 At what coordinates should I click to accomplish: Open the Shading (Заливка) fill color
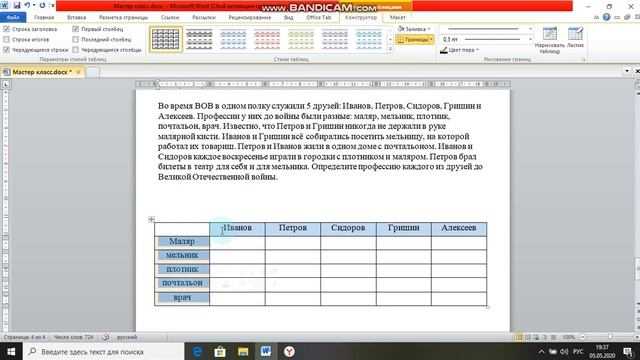pyautogui.click(x=414, y=29)
